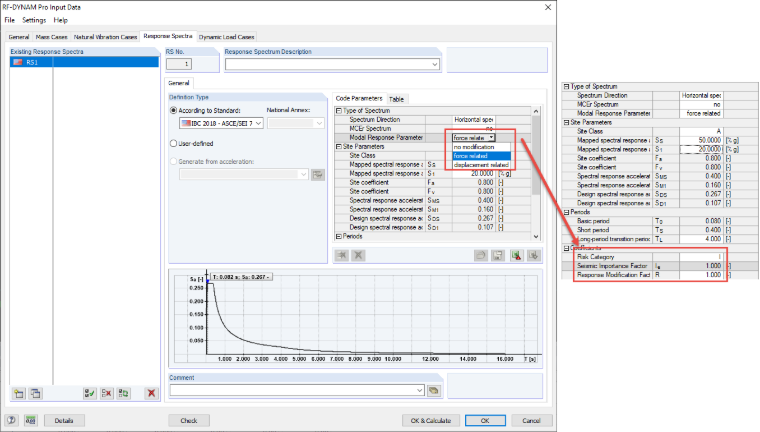Screen dimensions: 760x432
Task: Click Risk Category cell in right-side panel
Action: point(701,257)
